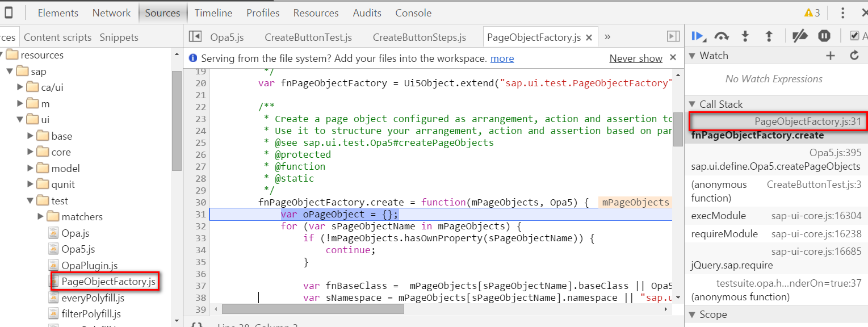Click the 'Never show' link
Image resolution: width=868 pixels, height=327 pixels.
click(x=636, y=58)
